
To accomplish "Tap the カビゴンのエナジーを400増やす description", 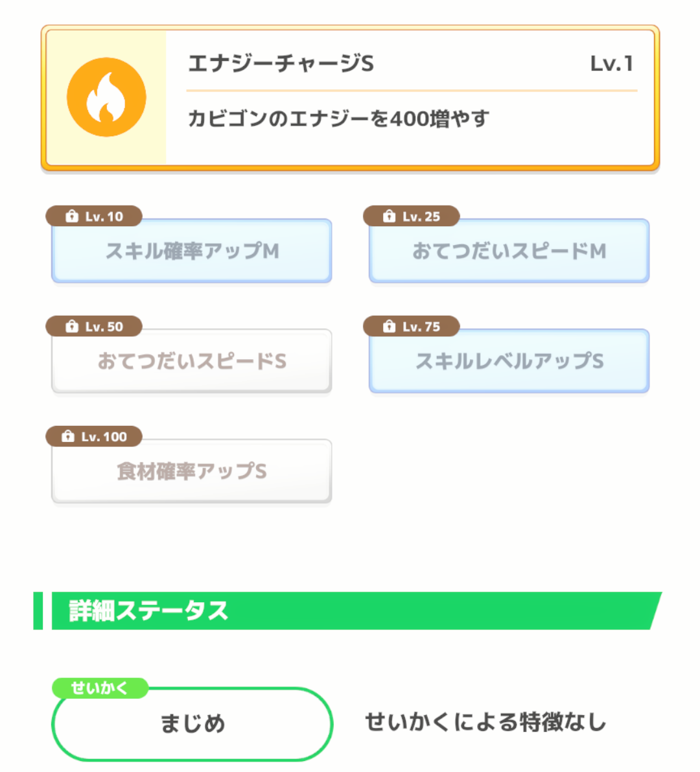I will point(338,119).
